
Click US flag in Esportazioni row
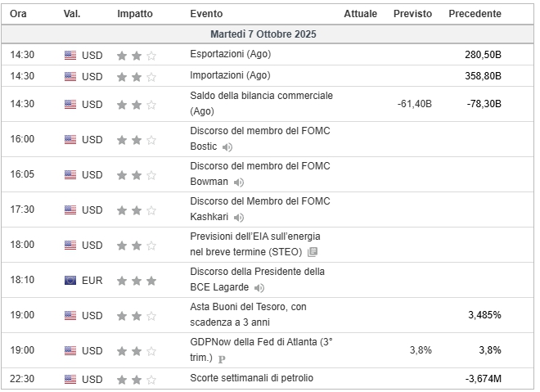pos(70,55)
